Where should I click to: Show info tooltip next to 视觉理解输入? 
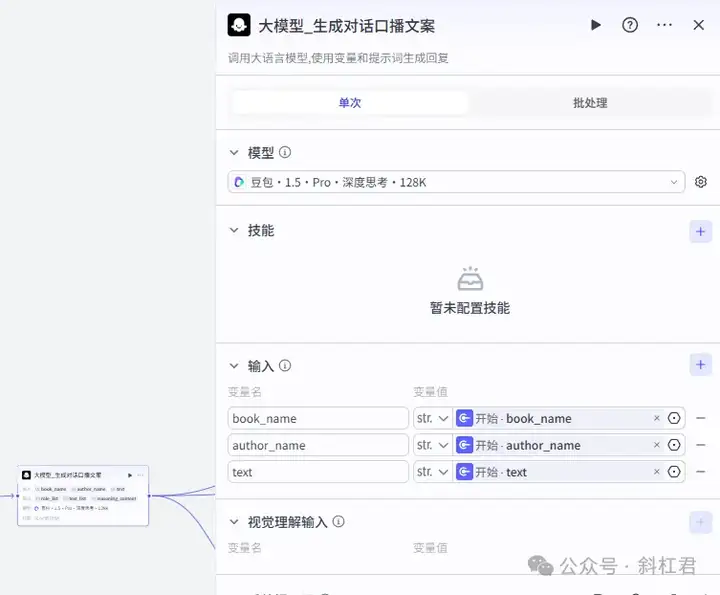click(338, 522)
